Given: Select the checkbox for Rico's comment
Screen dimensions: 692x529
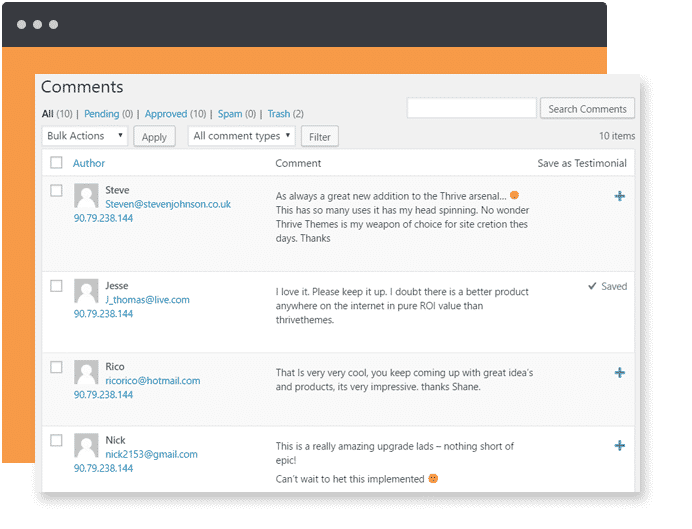Looking at the screenshot, I should (x=56, y=367).
